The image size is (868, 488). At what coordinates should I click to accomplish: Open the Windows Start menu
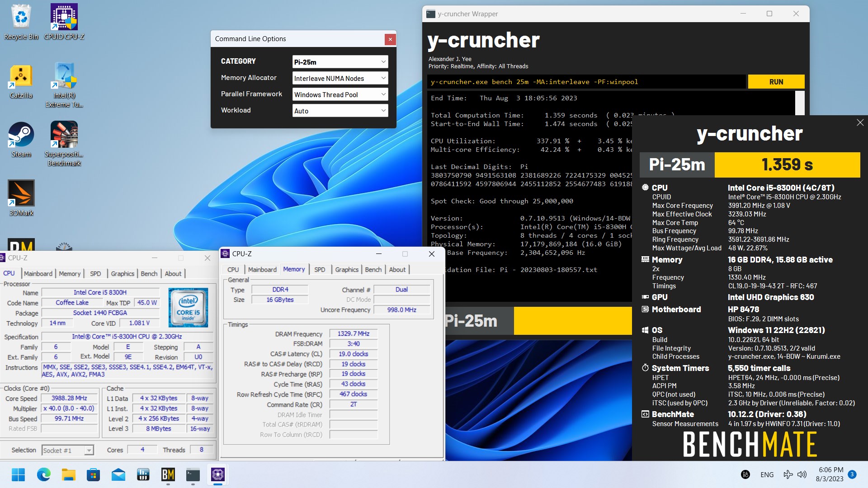click(x=19, y=474)
